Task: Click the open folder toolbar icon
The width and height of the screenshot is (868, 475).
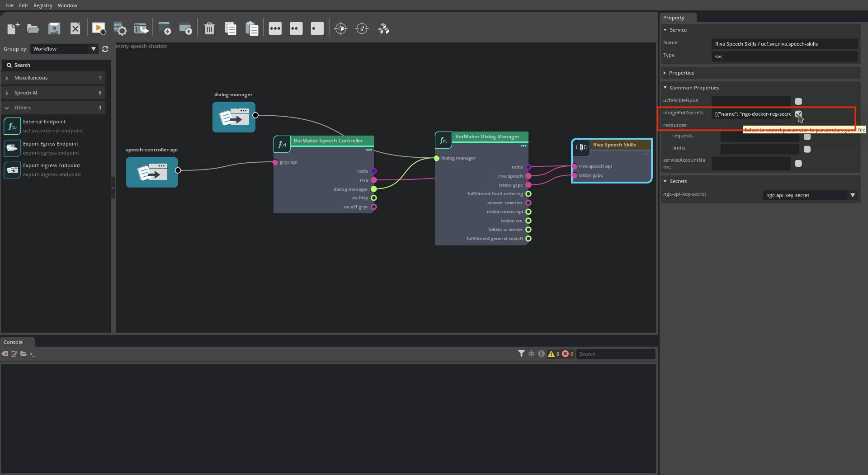Action: 33,28
